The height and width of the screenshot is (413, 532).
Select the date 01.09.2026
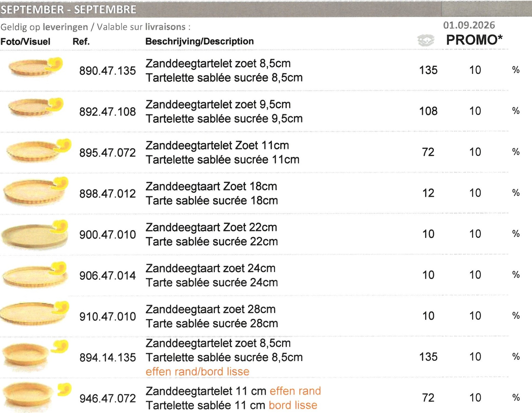point(469,25)
